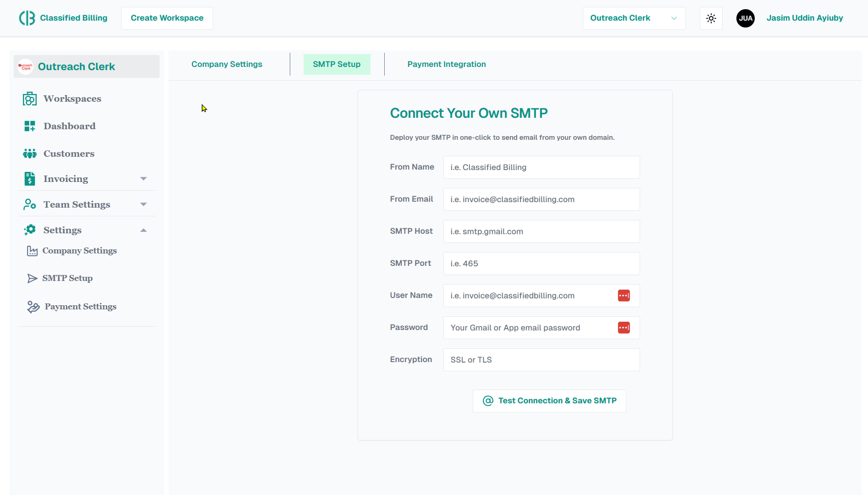868x495 pixels.
Task: Click the Dashboard grid icon
Action: (x=30, y=126)
